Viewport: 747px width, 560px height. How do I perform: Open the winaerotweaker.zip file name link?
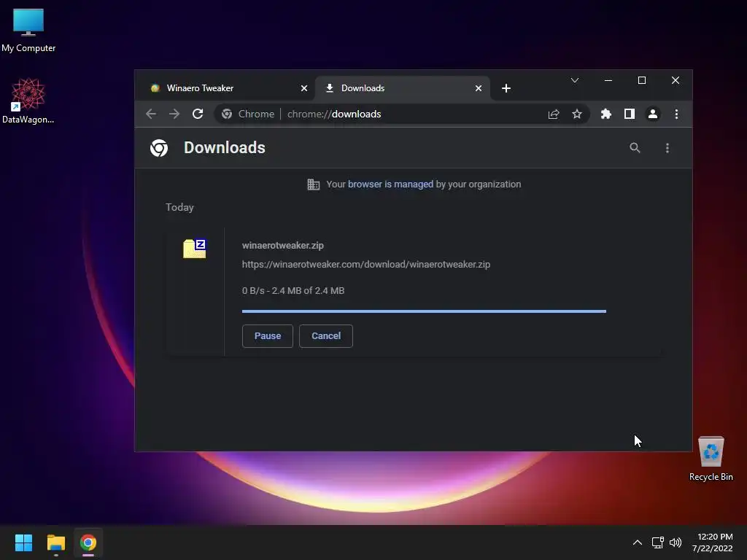pos(282,245)
